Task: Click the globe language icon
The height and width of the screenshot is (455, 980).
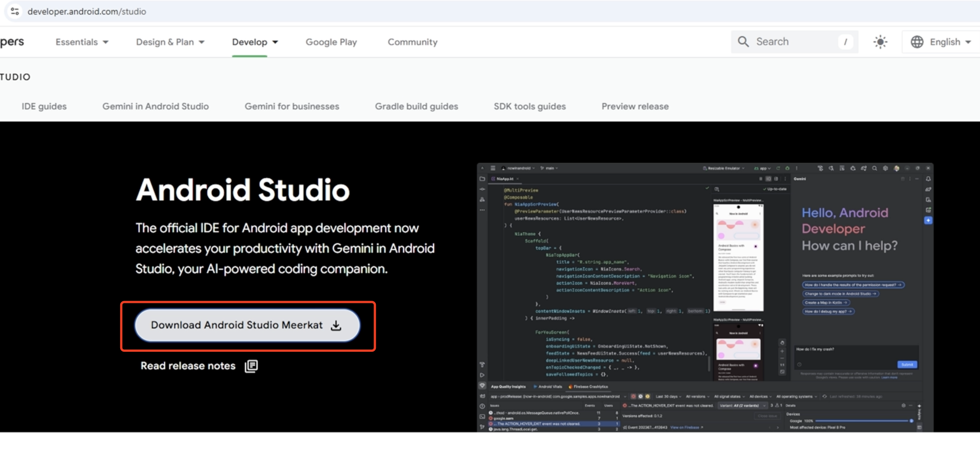Action: 917,42
